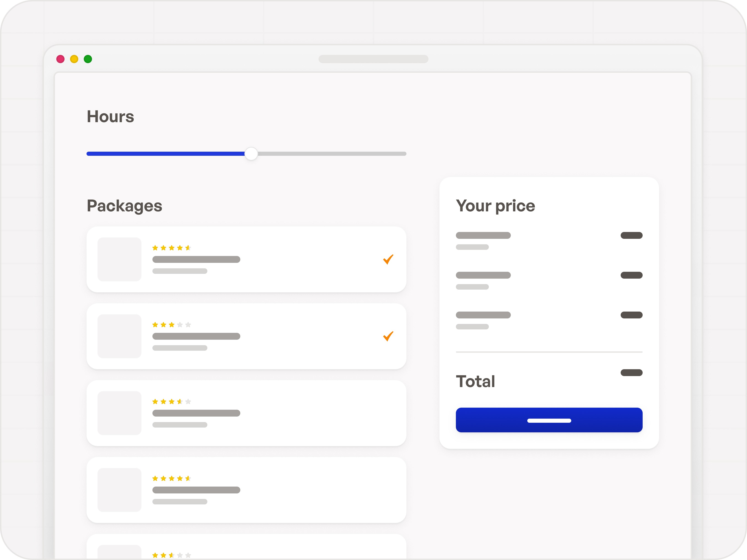Click the third package's 3.5 star rating
The height and width of the screenshot is (560, 747).
(x=172, y=401)
